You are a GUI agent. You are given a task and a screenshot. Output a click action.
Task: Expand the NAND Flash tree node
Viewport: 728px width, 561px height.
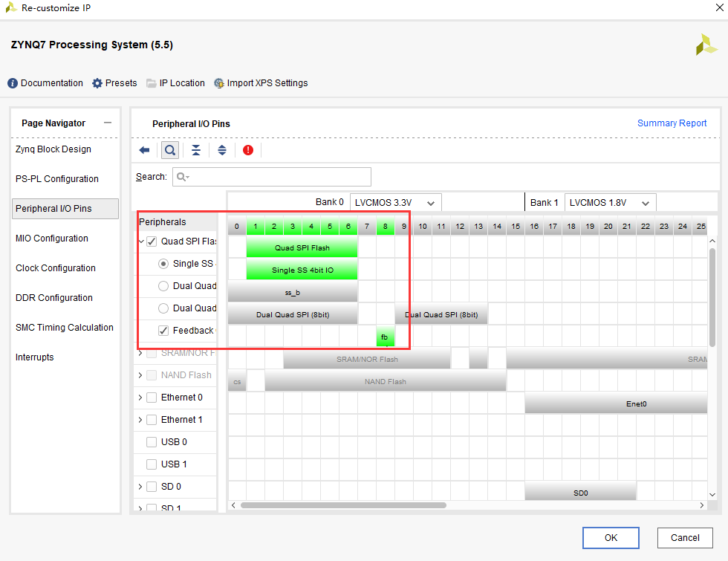tap(140, 375)
